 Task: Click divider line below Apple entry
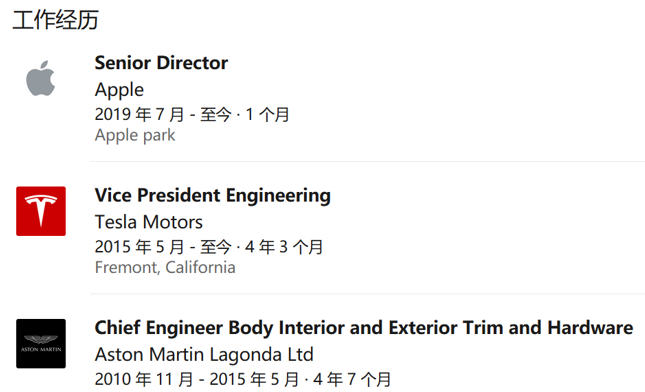[368, 162]
